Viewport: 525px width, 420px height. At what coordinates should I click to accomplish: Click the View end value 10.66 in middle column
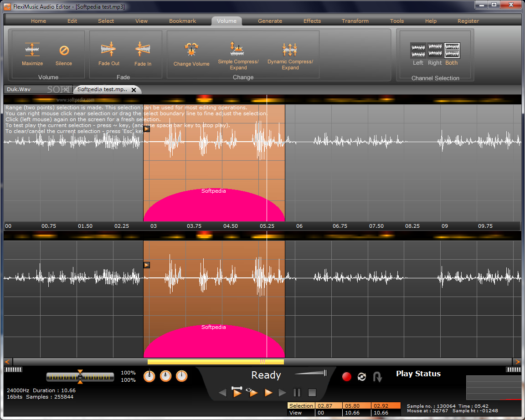click(x=356, y=413)
